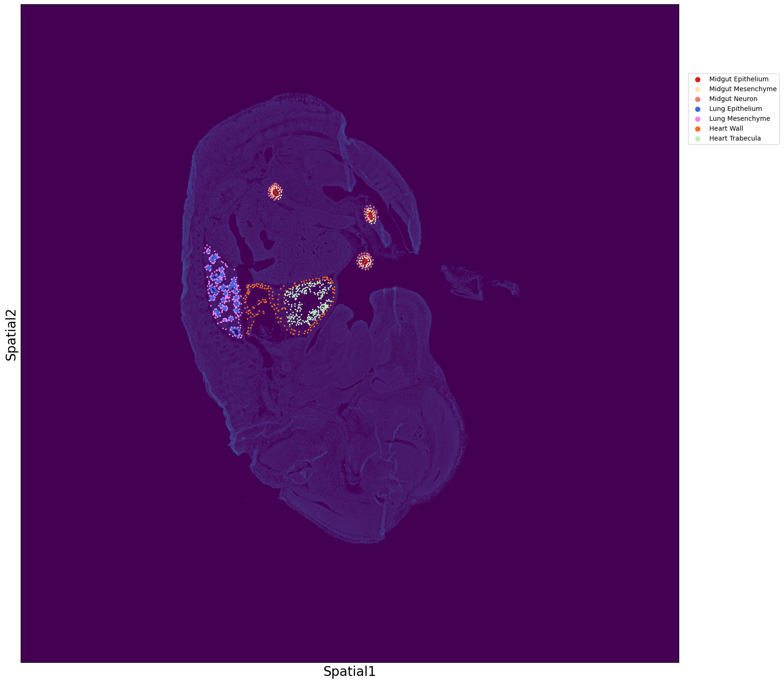The width and height of the screenshot is (784, 683).
Task: Select the 'Lung Mesenchyme' legend label
Action: (739, 119)
